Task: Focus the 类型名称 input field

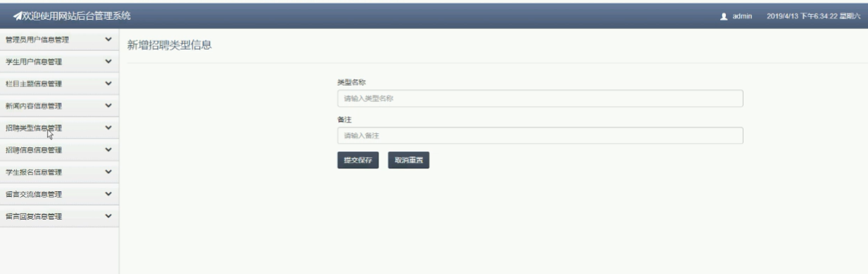Action: point(540,98)
